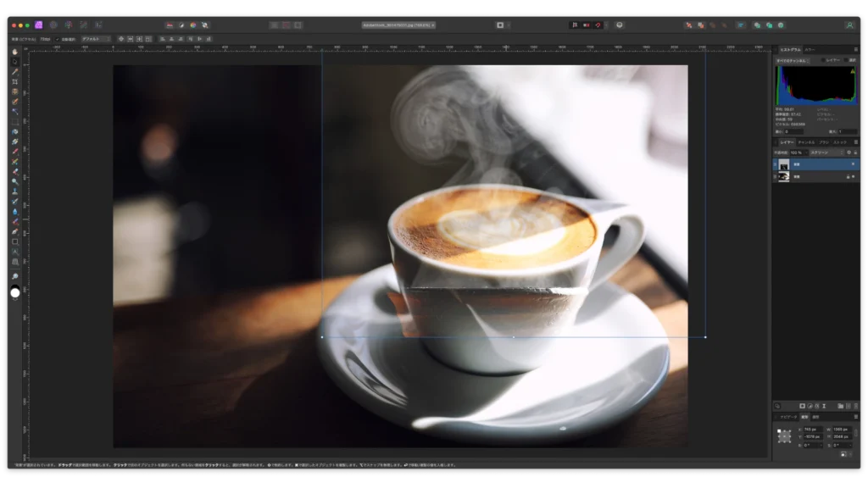Image resolution: width=868 pixels, height=488 pixels.
Task: Select the Zoom magnifier tool
Action: click(15, 277)
